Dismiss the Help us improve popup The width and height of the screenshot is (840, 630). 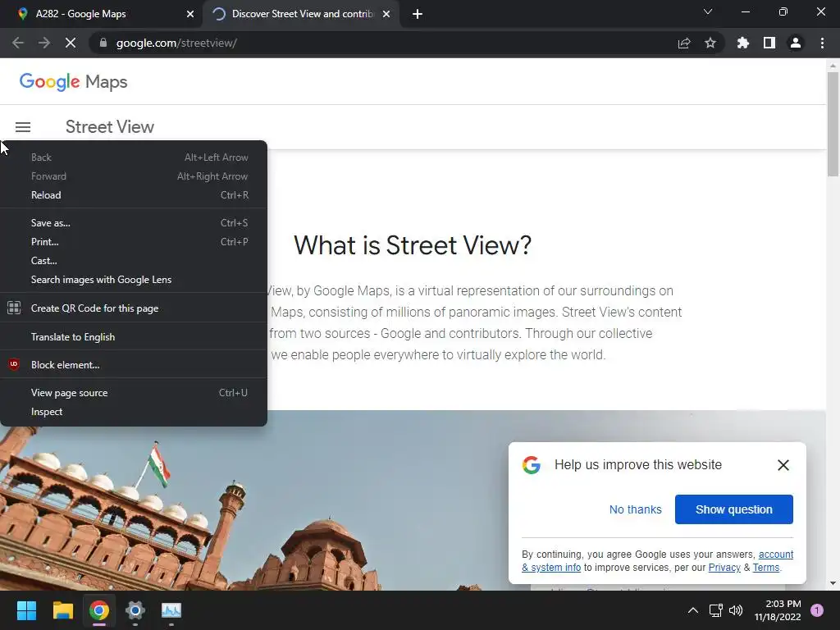click(783, 465)
